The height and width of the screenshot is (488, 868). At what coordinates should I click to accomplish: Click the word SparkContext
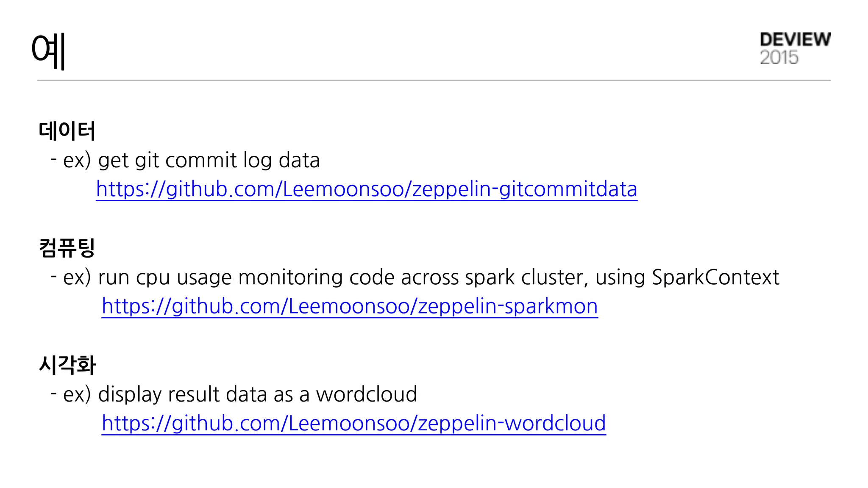715,277
